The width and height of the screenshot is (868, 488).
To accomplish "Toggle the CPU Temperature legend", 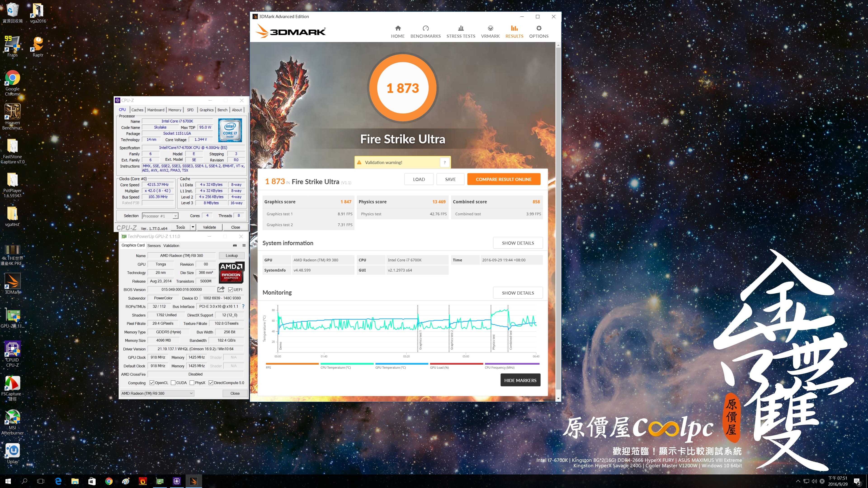I will (347, 366).
